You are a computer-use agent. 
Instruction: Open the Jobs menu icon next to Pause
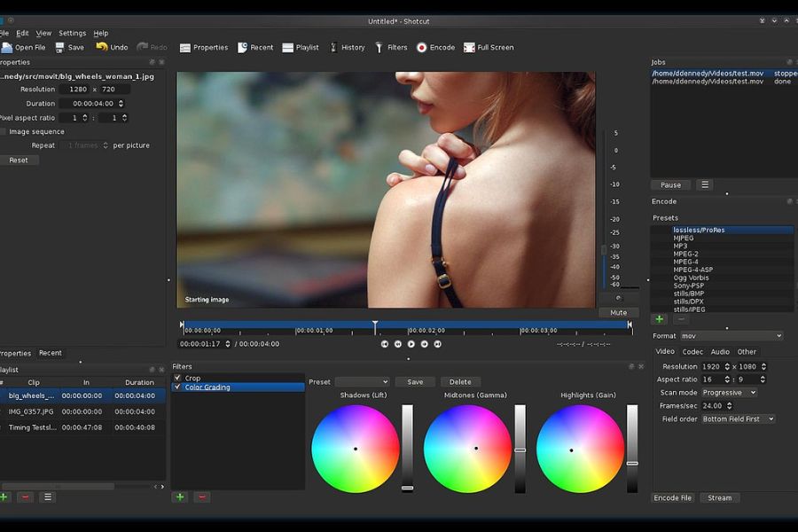(x=705, y=184)
